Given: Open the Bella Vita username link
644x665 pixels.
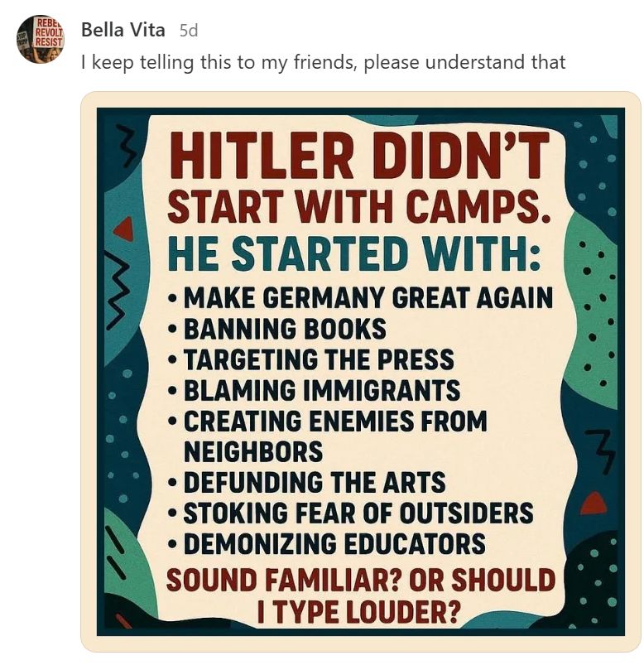Looking at the screenshot, I should (x=123, y=30).
